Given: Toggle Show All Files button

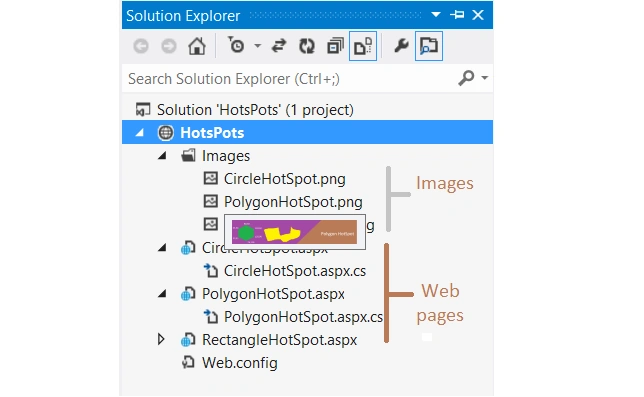Looking at the screenshot, I should [x=363, y=46].
